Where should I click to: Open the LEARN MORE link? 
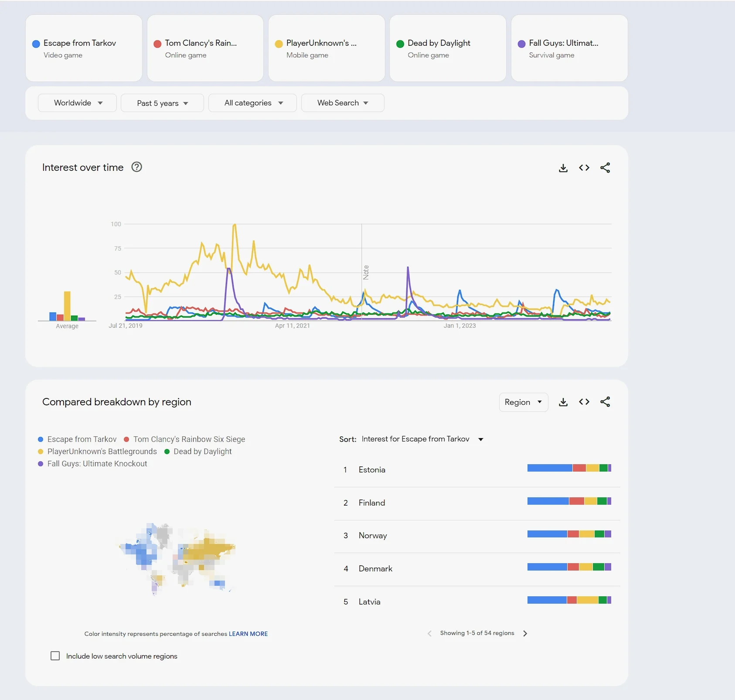coord(248,634)
